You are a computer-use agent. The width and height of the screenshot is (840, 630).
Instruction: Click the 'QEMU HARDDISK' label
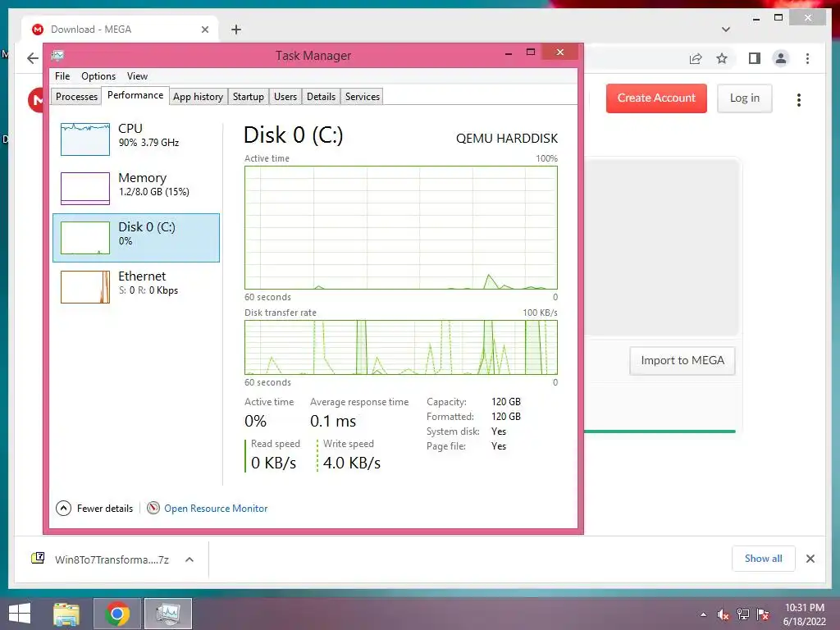point(507,138)
